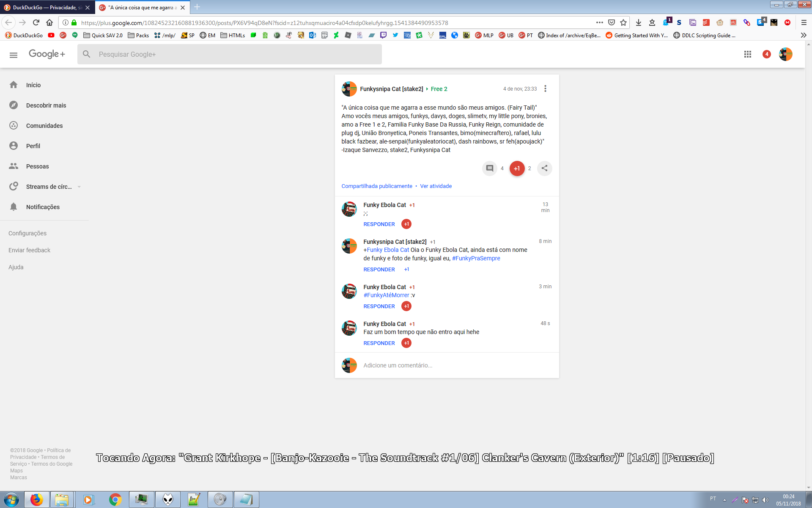Toggle the red +1 on the post
Screen dimensions: 812x508
[516, 168]
